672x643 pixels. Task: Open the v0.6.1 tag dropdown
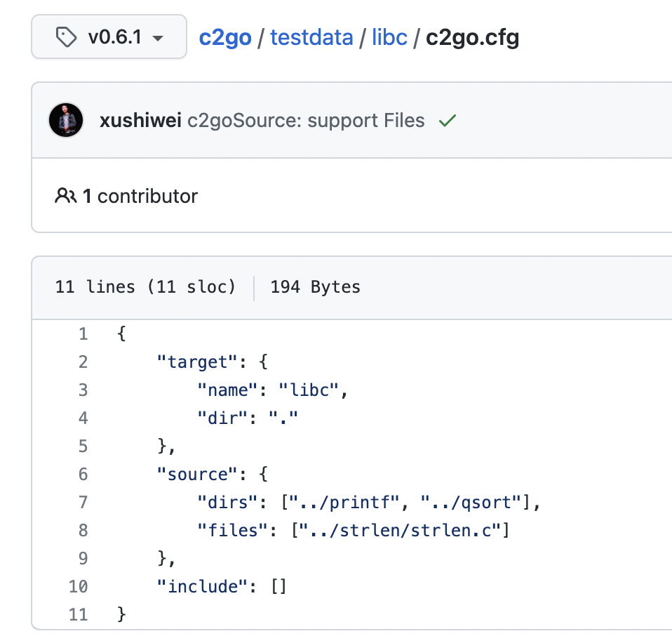(109, 37)
